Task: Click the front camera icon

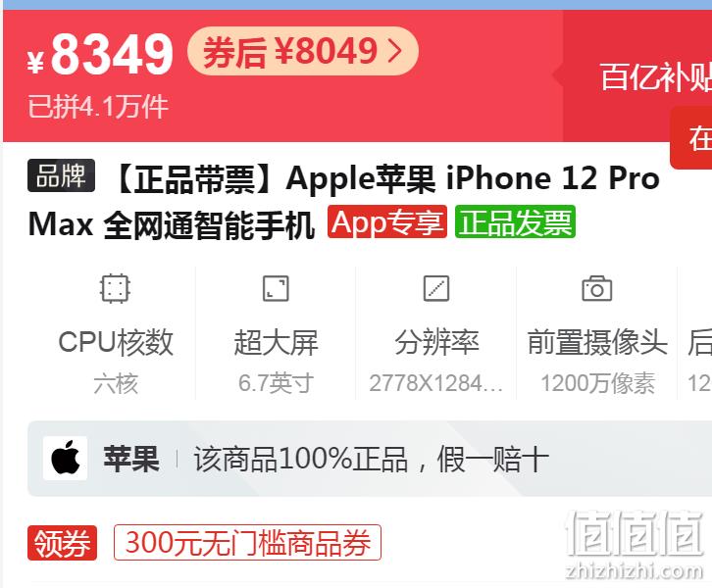Action: 596,288
